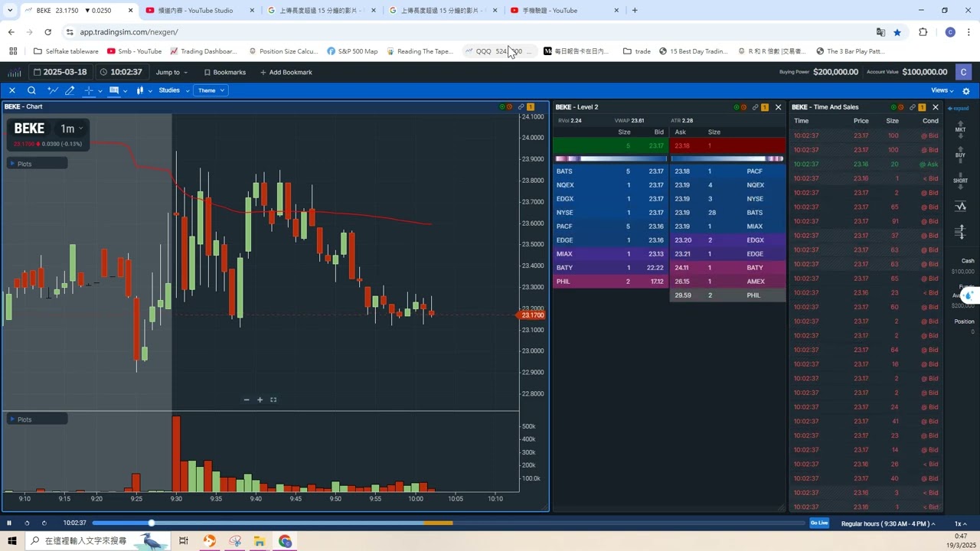980x551 pixels.
Task: Close the chart toolbar with X icon
Action: click(x=11, y=90)
